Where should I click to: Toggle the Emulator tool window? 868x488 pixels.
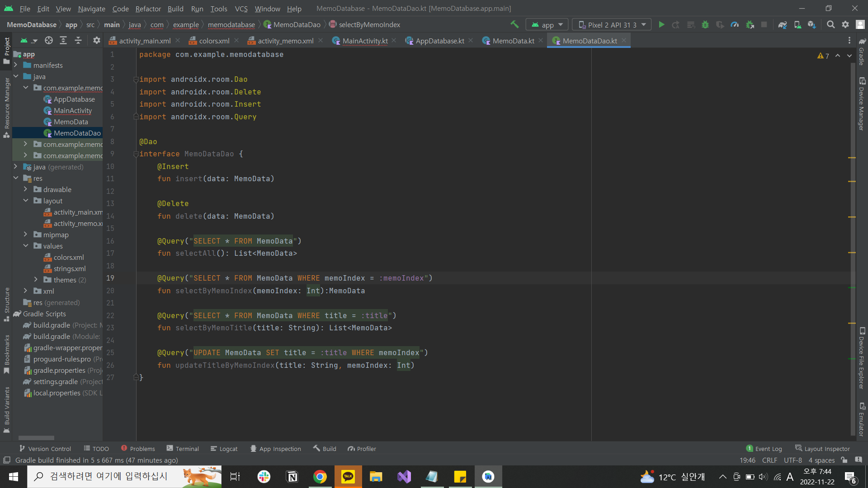862,419
